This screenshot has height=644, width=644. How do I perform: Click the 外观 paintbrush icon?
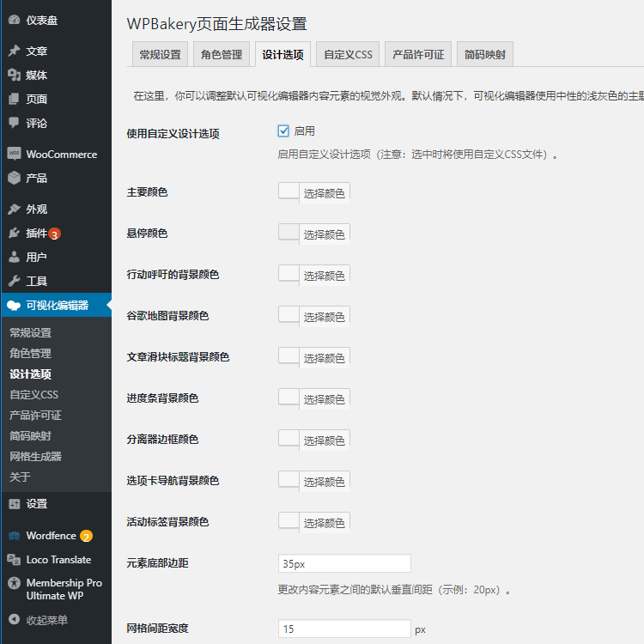point(14,209)
